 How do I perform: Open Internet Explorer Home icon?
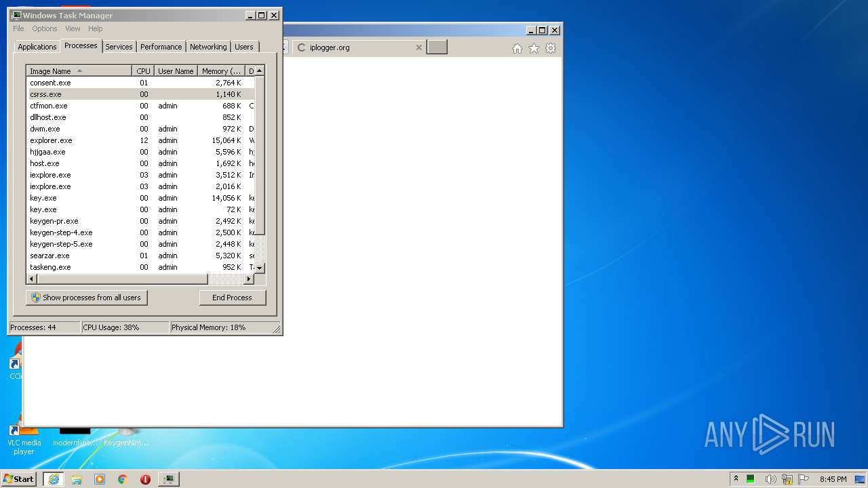(x=517, y=48)
